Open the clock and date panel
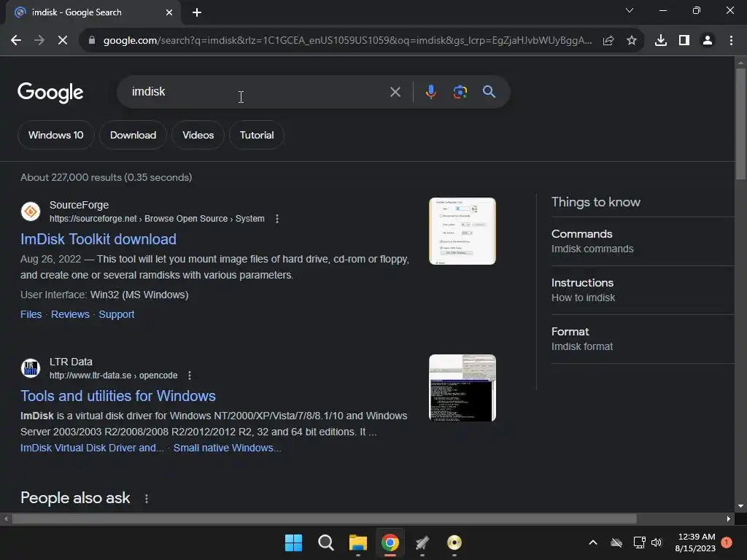Screen dimensions: 747x560 (695, 542)
